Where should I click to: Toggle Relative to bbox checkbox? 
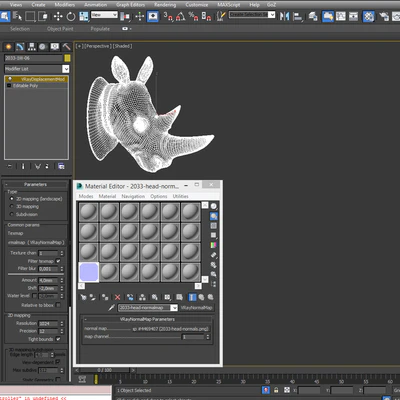(x=58, y=305)
